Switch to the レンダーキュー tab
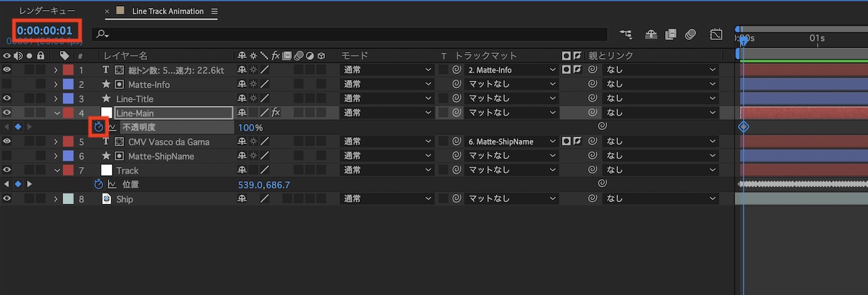868x295 pixels. [47, 11]
